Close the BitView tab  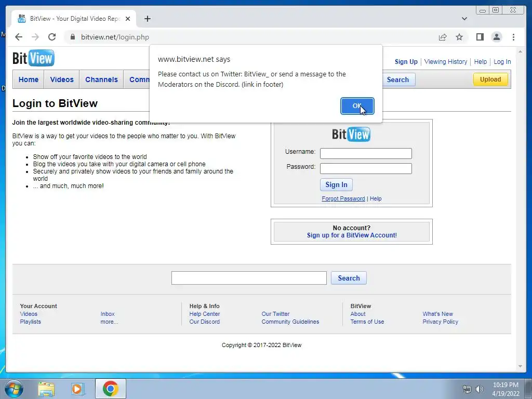128,19
